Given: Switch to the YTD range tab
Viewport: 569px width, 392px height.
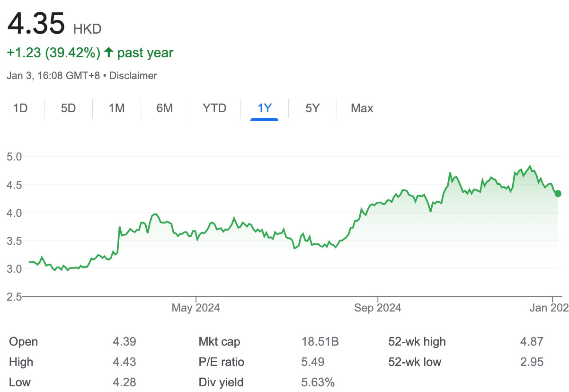Looking at the screenshot, I should point(214,108).
